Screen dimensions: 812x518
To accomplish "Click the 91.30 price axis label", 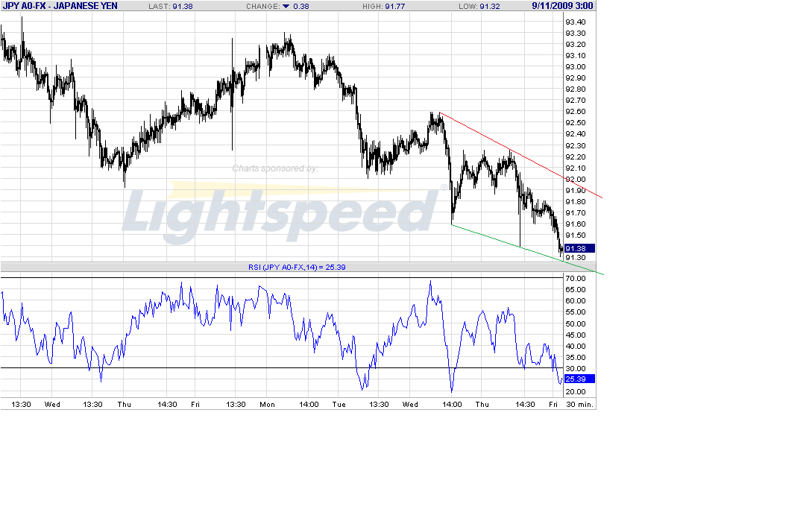I will 576,258.
